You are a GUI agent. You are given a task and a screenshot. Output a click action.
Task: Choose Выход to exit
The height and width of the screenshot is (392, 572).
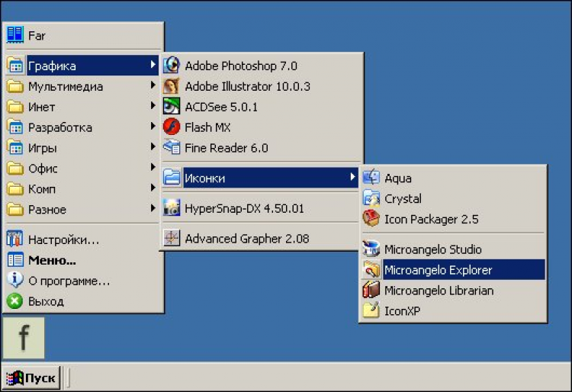point(84,301)
